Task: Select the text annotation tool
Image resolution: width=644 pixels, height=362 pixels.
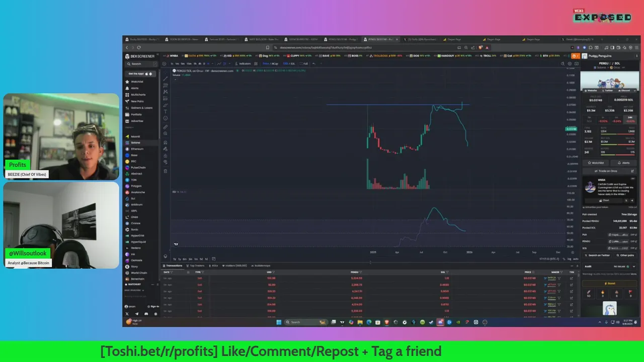Action: tap(166, 112)
